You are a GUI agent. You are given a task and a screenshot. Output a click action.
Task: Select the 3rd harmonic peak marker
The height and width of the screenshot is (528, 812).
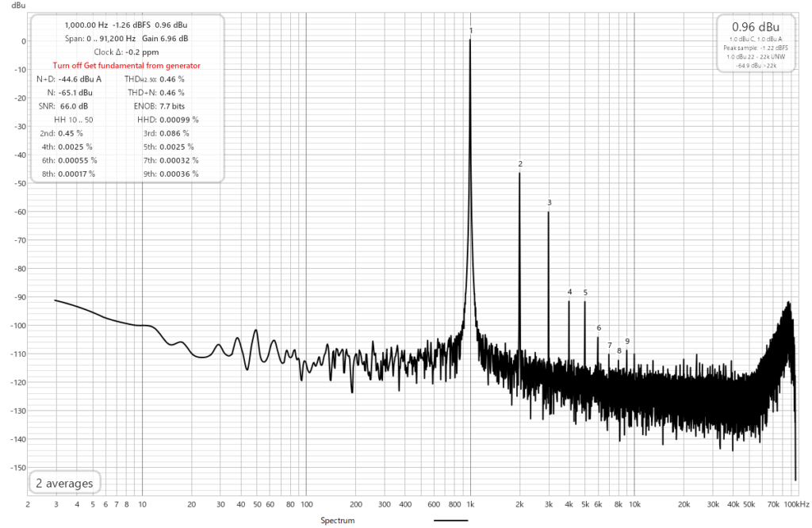(x=549, y=203)
